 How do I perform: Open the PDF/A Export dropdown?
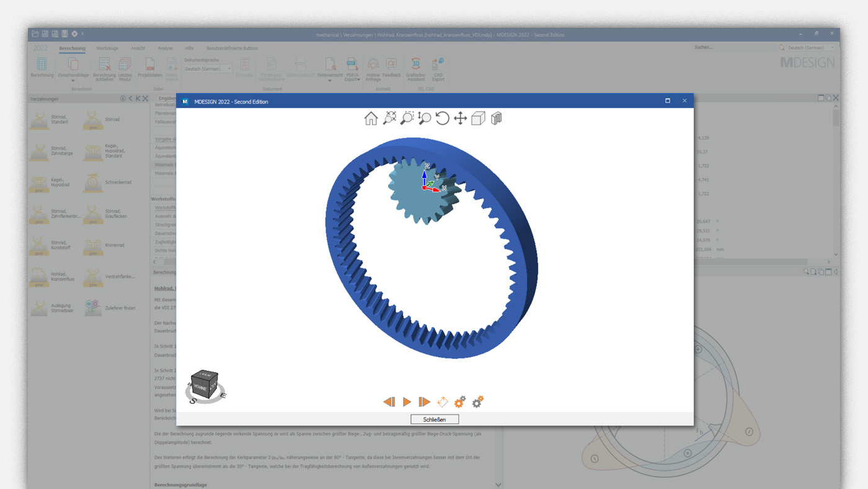352,70
